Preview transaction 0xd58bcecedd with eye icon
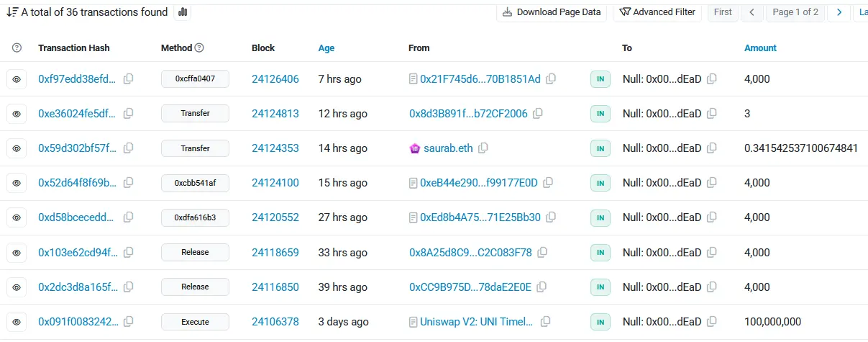This screenshot has width=868, height=342. (17, 217)
